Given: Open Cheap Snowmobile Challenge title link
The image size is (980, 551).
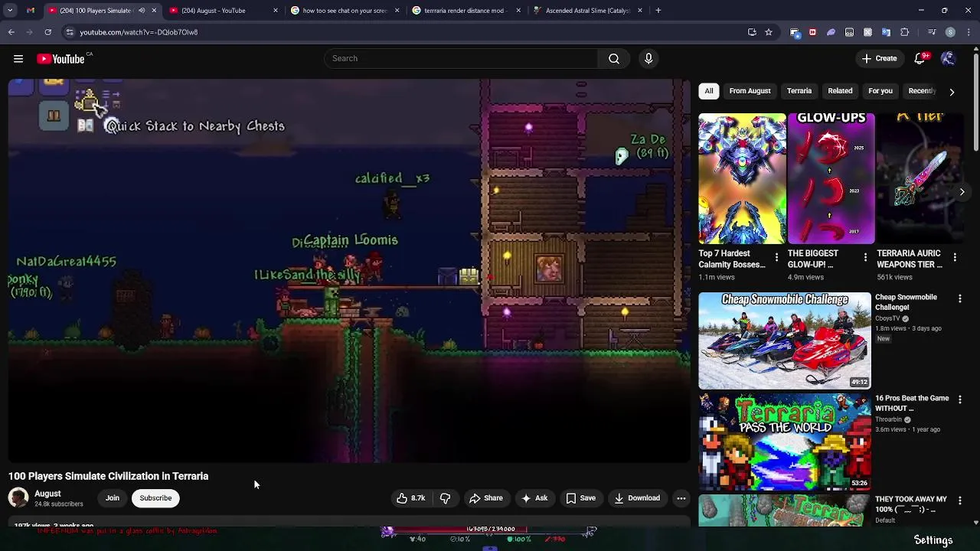Looking at the screenshot, I should coord(906,302).
